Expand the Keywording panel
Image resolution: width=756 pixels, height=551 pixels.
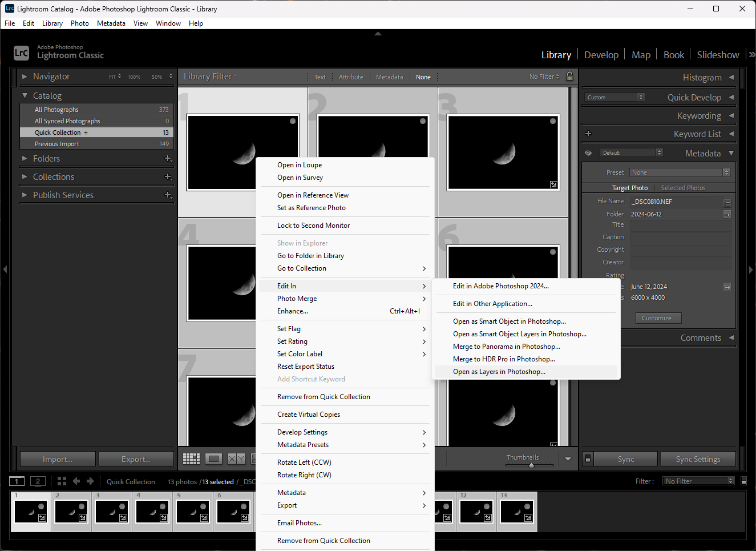731,115
